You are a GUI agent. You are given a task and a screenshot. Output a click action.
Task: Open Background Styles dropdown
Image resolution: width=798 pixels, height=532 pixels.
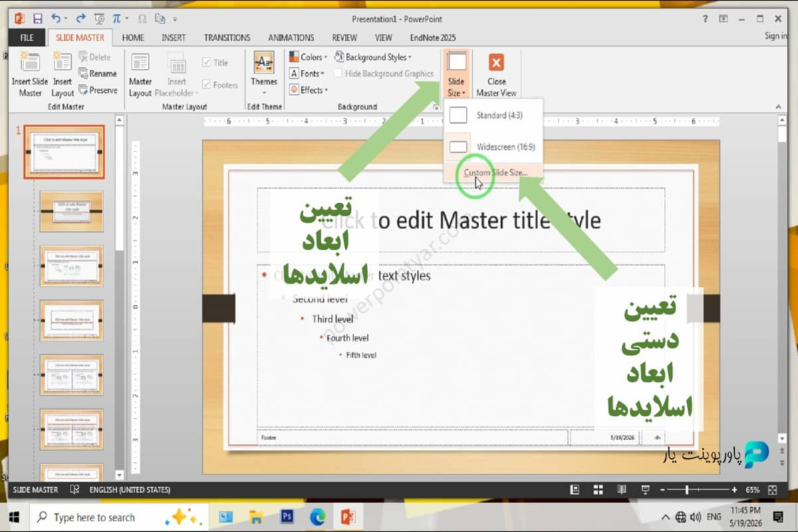pyautogui.click(x=374, y=57)
